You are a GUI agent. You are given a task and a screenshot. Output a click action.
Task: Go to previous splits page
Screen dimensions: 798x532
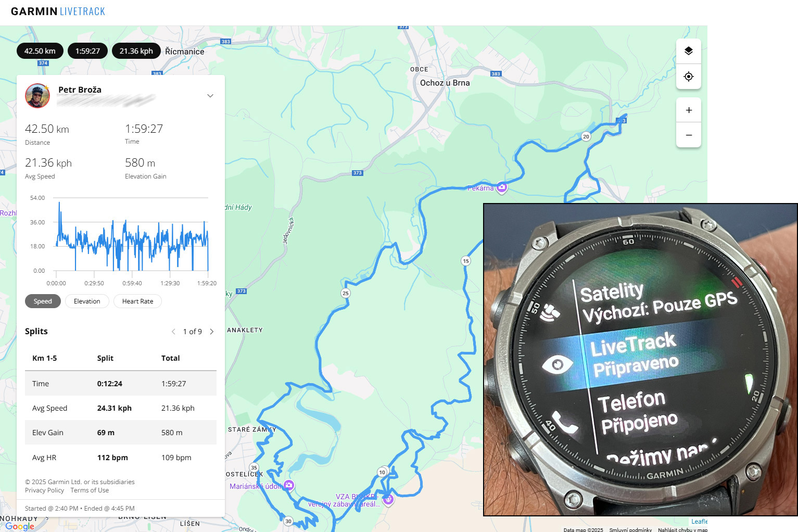click(173, 332)
